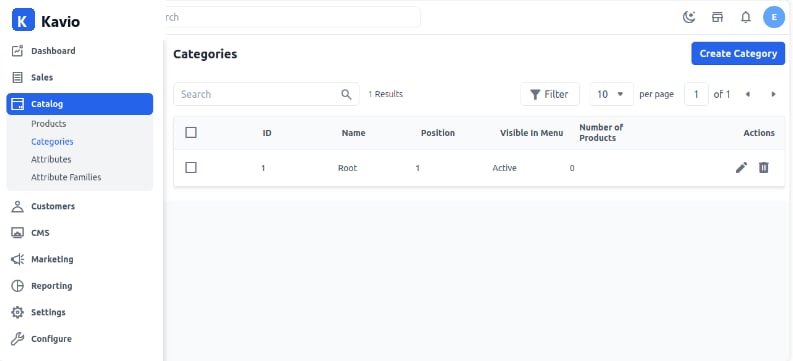This screenshot has width=793, height=361.
Task: Click the Settings gear icon
Action: pos(18,312)
